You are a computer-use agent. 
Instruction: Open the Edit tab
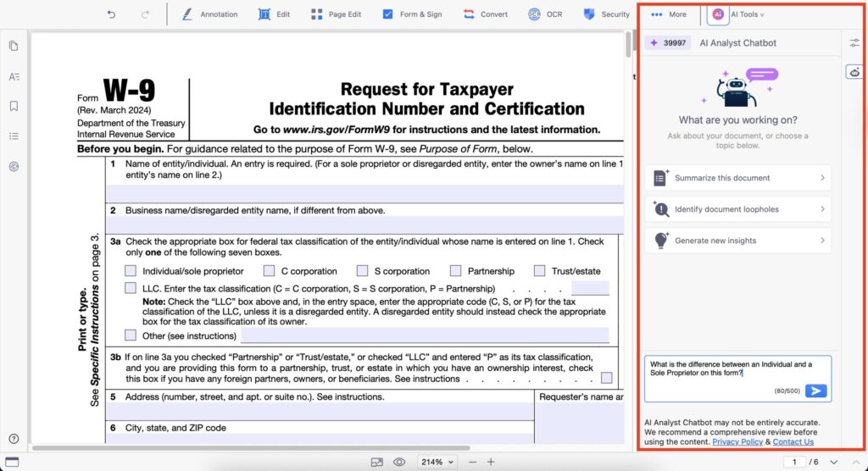coord(274,14)
